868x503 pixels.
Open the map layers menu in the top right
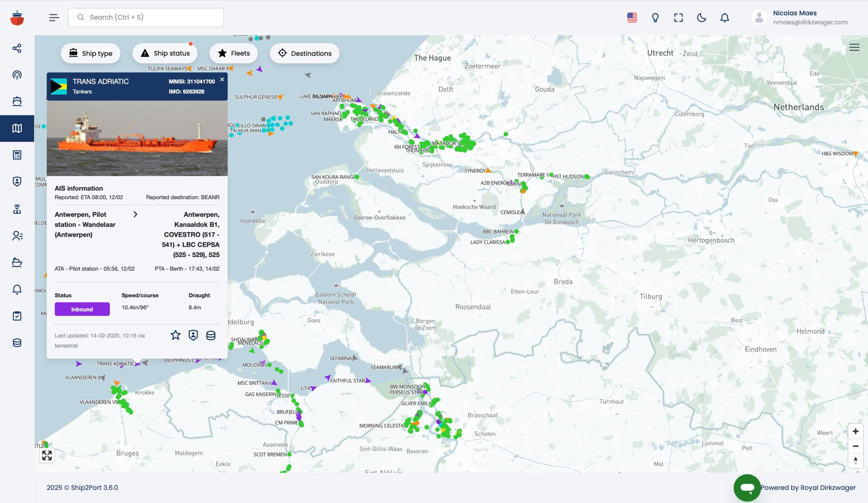click(x=854, y=48)
